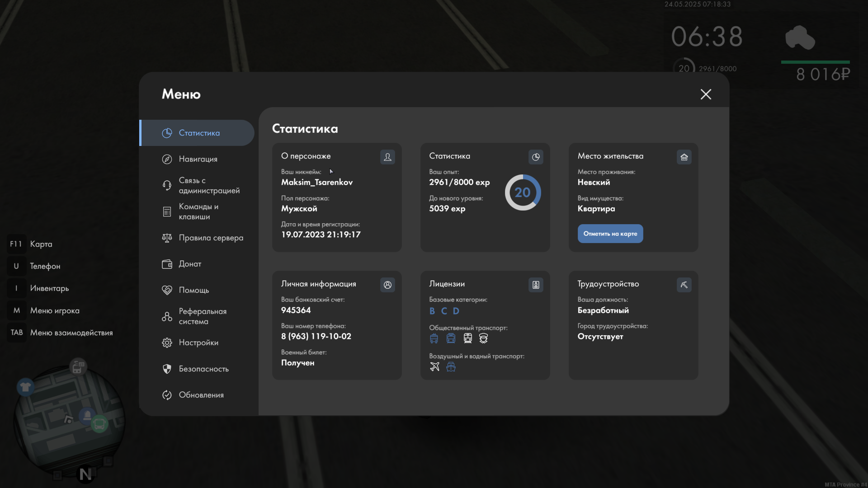This screenshot has height=488, width=868.
Task: Click the F11 Карта hint
Action: (31, 244)
